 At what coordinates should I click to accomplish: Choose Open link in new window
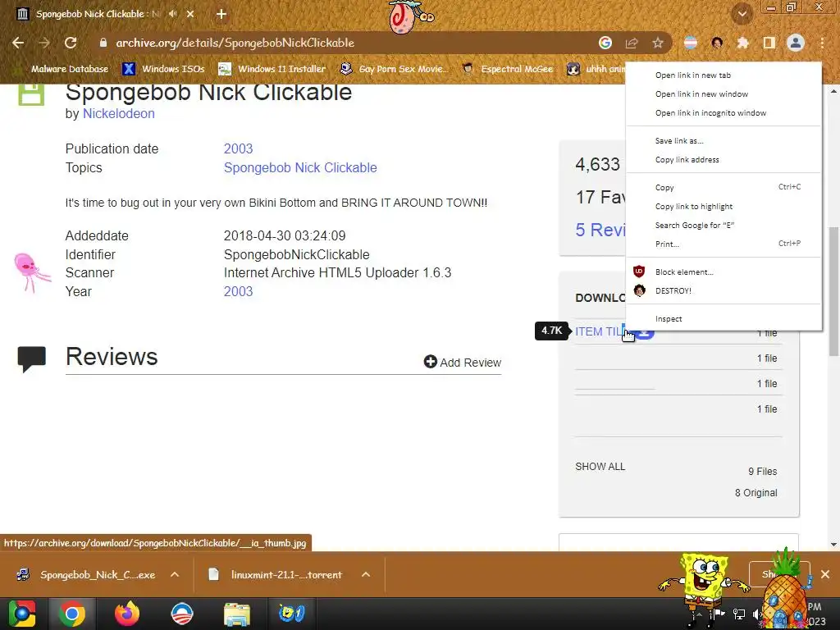[x=724, y=94]
